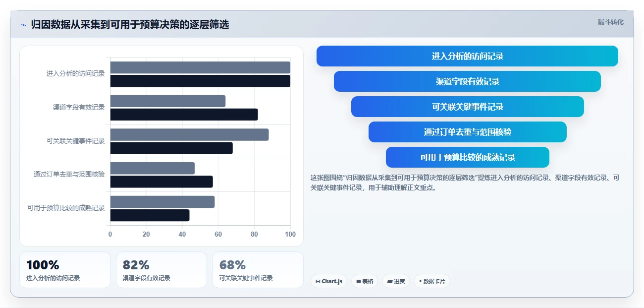This screenshot has width=644, height=308.
Task: Click the x-axis tick value 20
Action: pos(146,234)
